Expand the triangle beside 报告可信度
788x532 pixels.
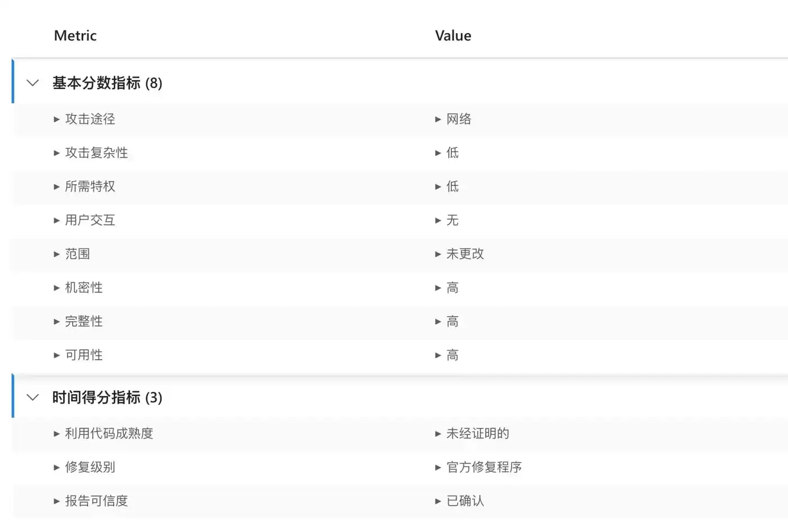[57, 501]
